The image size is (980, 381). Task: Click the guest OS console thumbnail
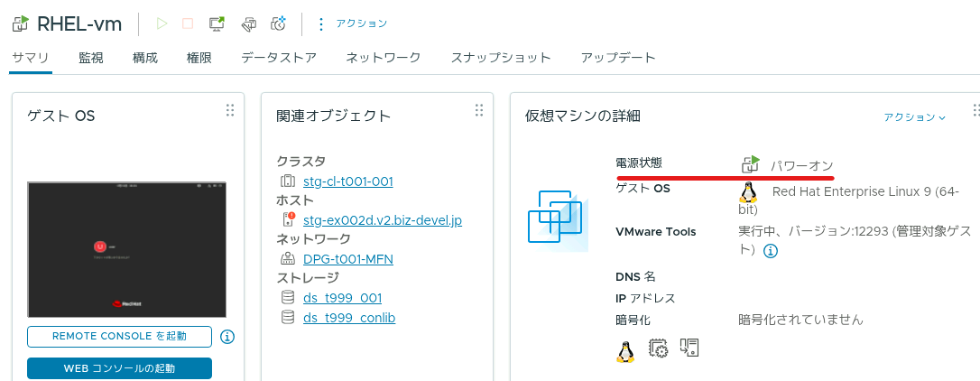pyautogui.click(x=127, y=249)
